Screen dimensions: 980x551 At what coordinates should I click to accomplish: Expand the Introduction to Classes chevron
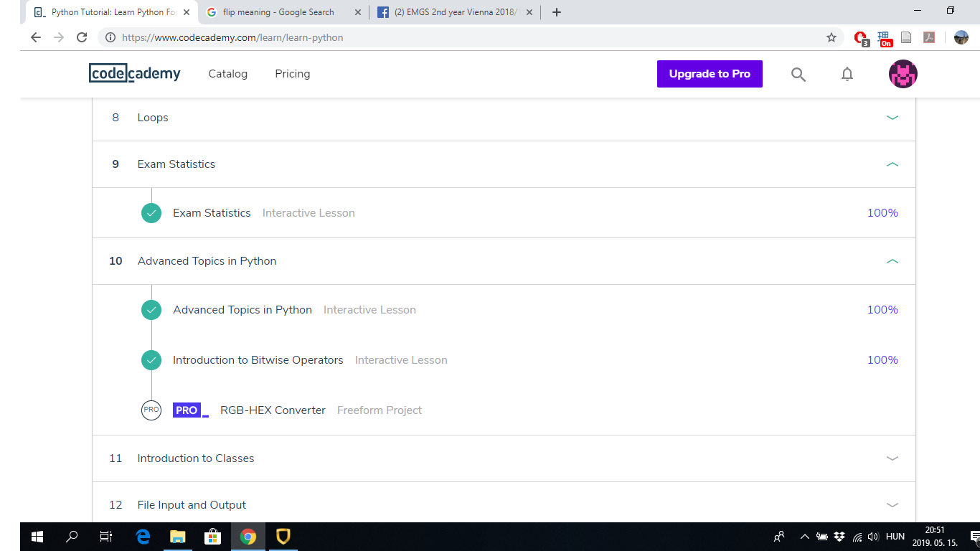(892, 458)
